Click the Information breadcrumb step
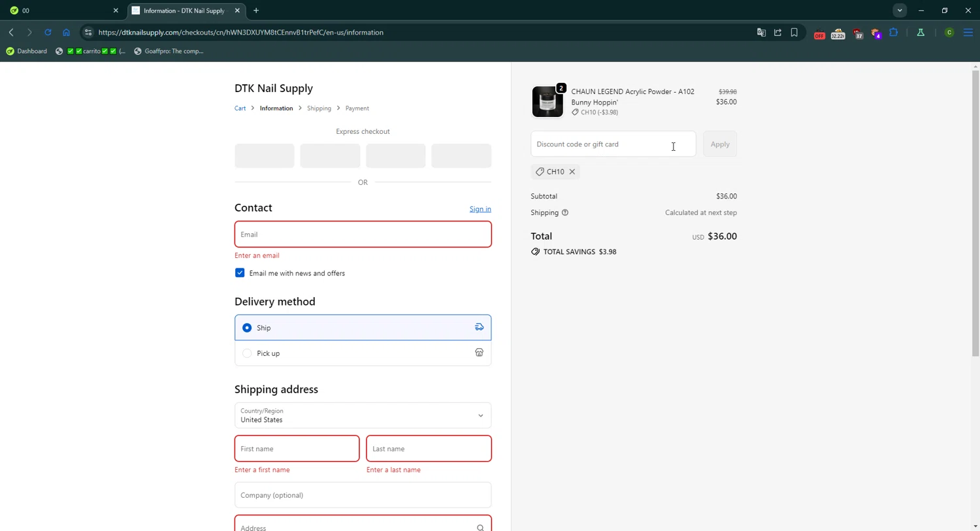Viewport: 980px width, 531px height. pos(276,108)
